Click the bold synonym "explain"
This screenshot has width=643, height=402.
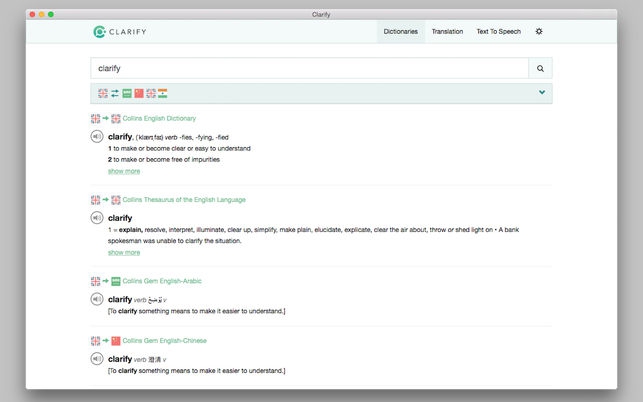(130, 230)
